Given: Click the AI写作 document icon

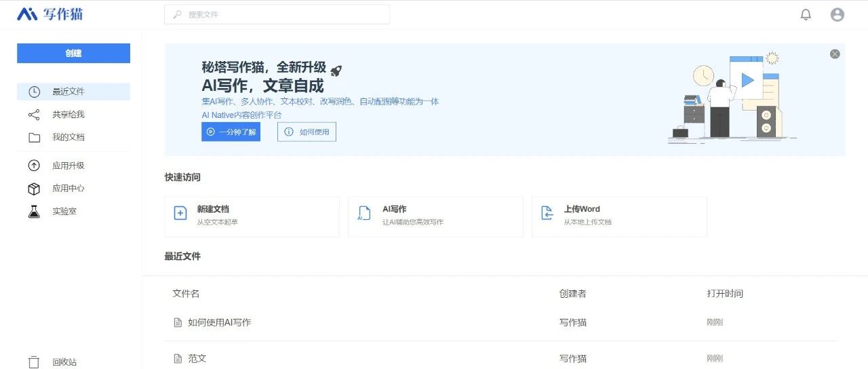Looking at the screenshot, I should tap(364, 214).
